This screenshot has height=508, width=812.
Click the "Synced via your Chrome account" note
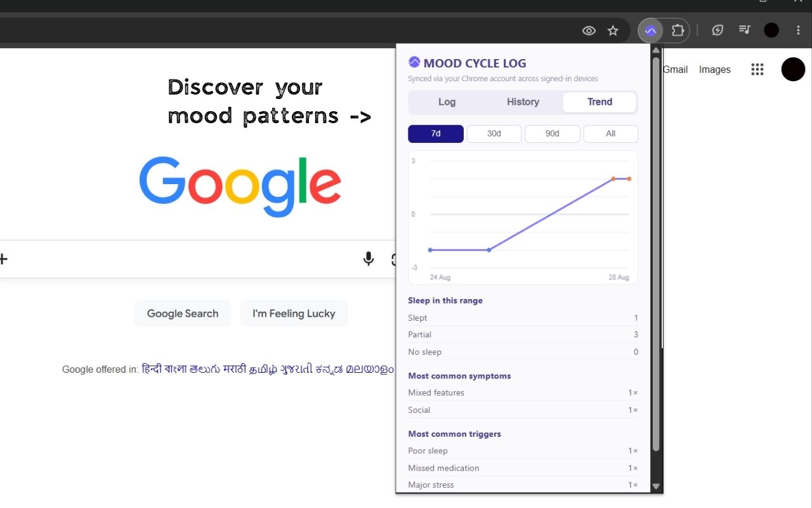[x=503, y=79]
